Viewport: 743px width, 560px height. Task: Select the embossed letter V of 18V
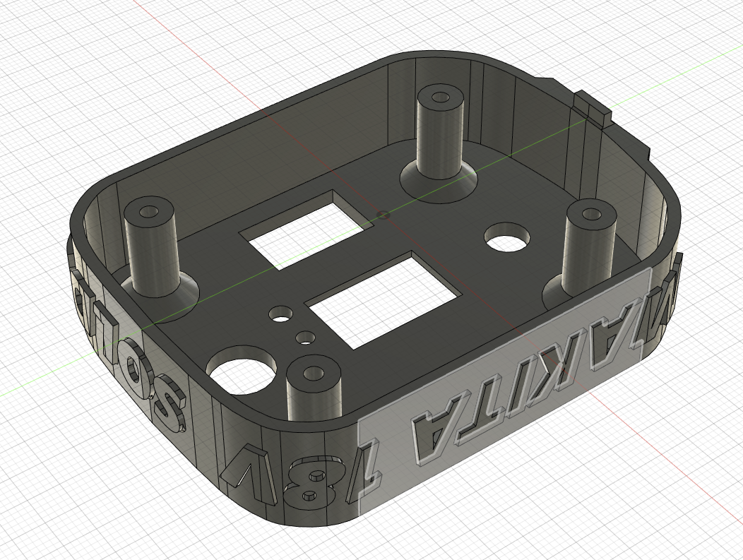tap(249, 474)
